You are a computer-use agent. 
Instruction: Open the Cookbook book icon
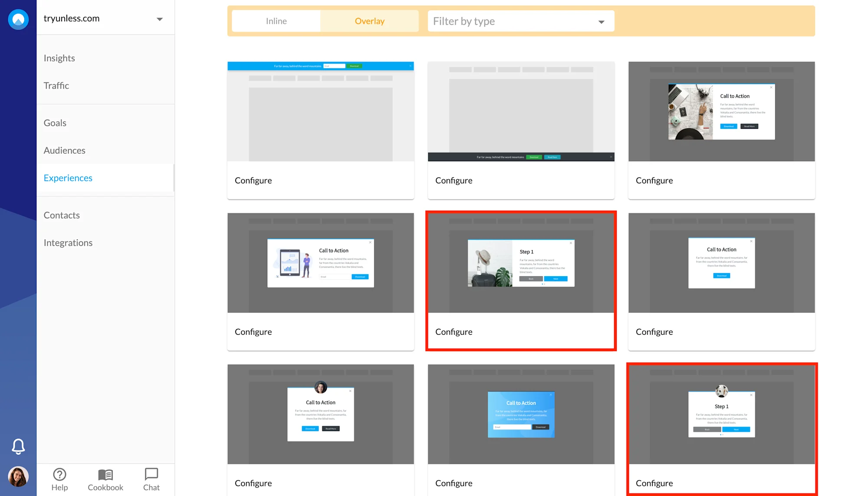(105, 475)
